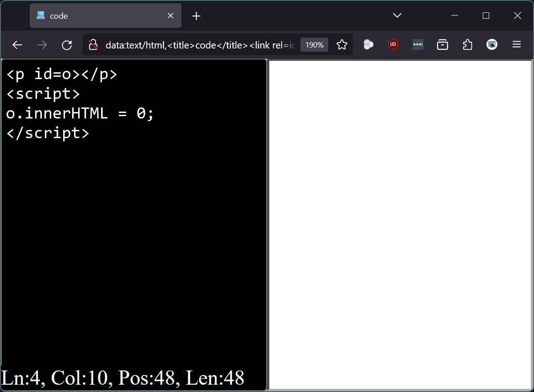Toggle the forward navigation arrow
The image size is (534, 392).
coord(42,44)
